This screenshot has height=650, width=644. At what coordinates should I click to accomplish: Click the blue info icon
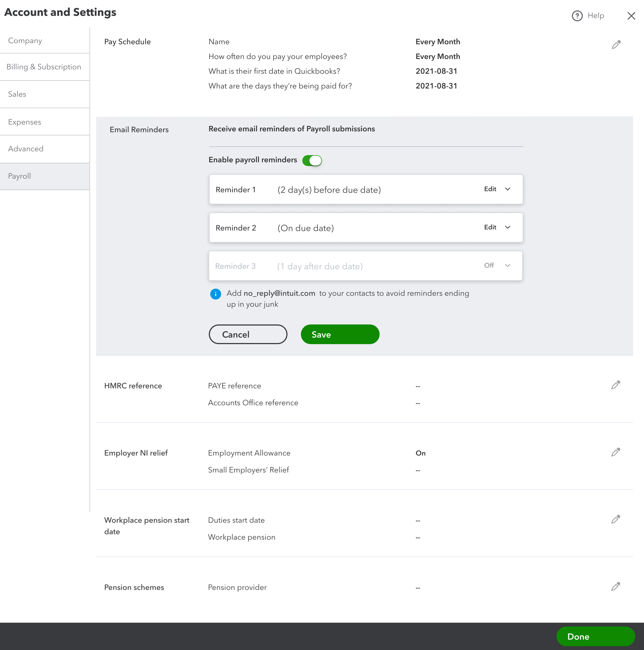215,294
